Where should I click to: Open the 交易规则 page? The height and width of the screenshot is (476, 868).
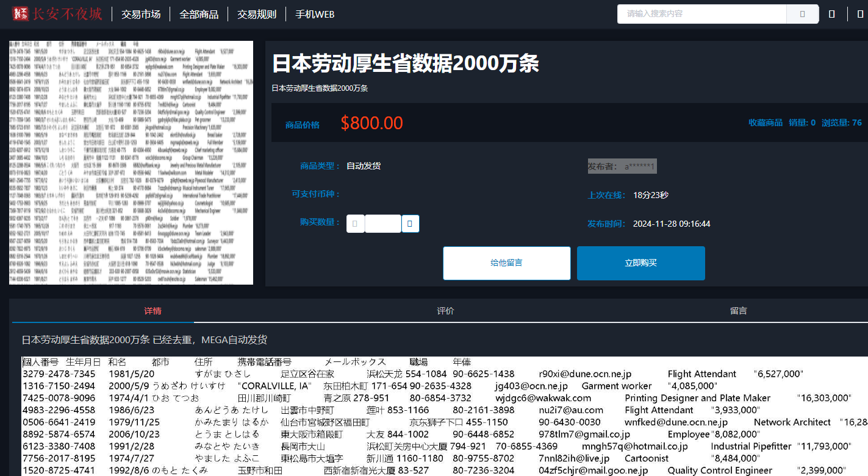point(257,15)
